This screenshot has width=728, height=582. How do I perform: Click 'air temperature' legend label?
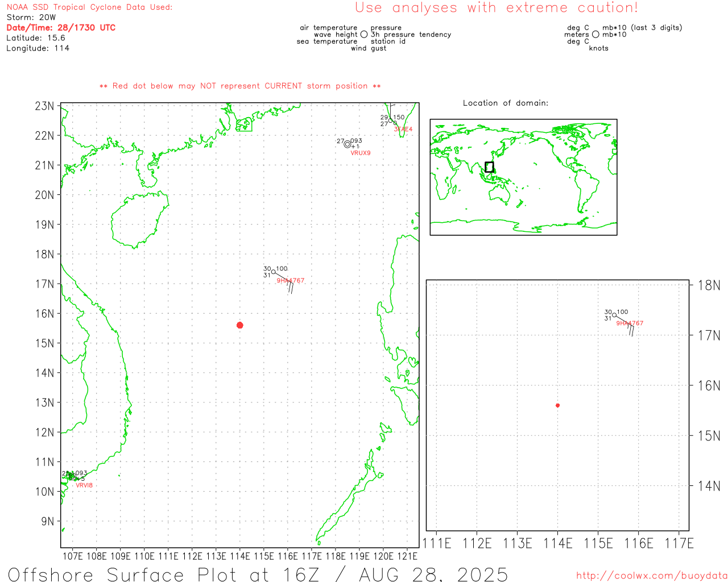[329, 28]
